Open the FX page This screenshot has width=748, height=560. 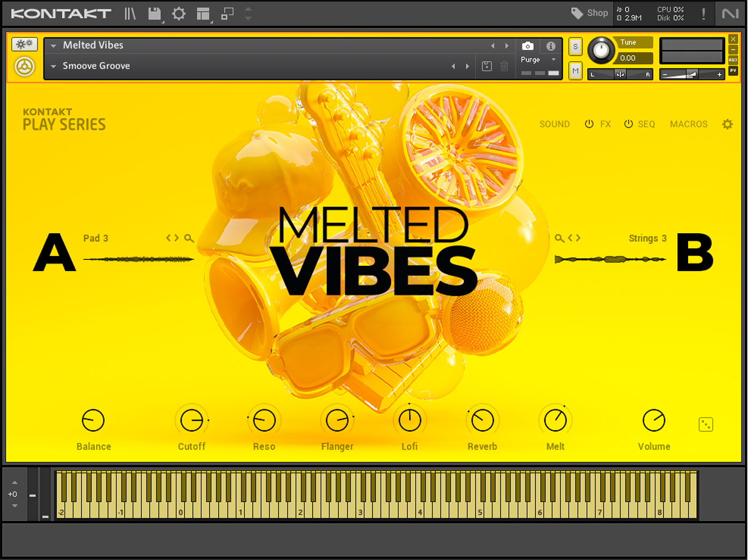click(605, 124)
